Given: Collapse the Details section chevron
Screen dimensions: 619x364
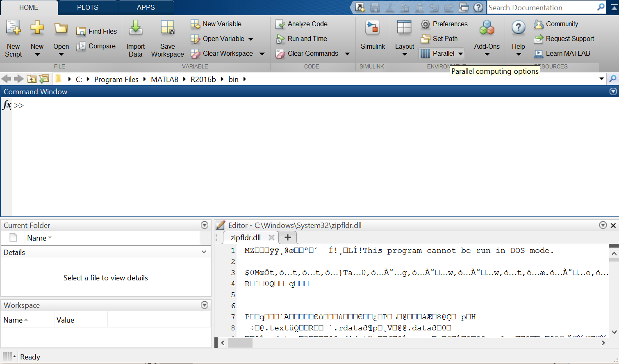Looking at the screenshot, I should point(204,252).
